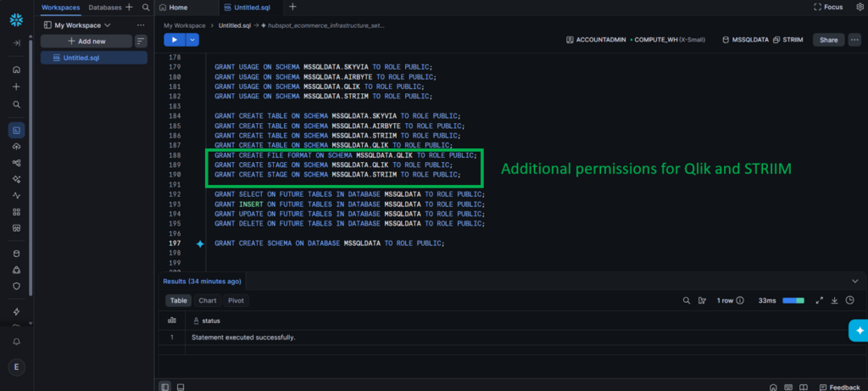Click the Cortex sparkle icon at line 197

[x=200, y=243]
